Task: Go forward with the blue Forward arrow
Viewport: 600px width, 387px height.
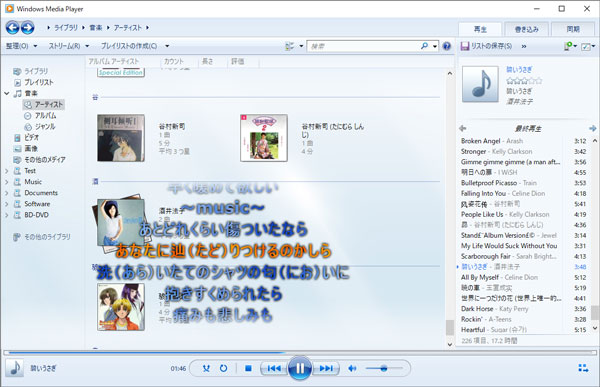Action: coord(27,28)
